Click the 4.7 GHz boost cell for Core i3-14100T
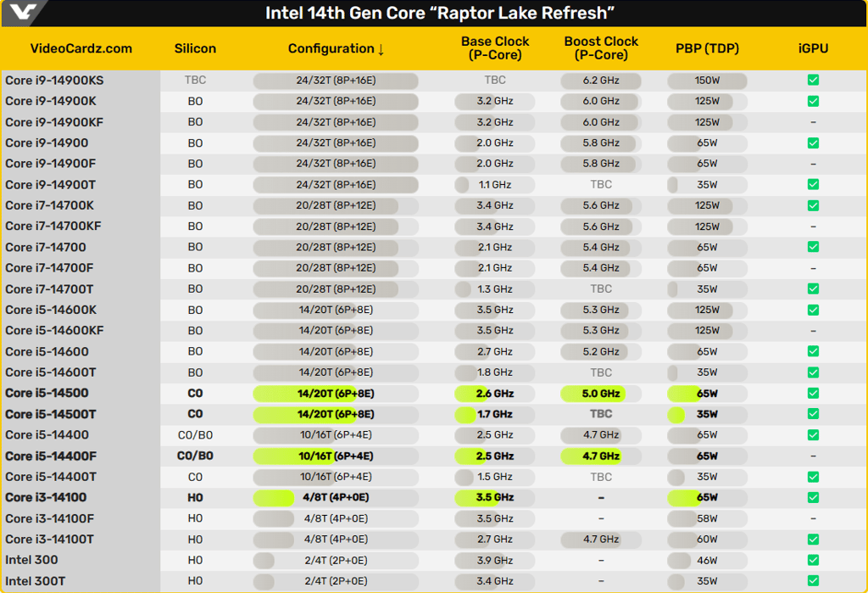868x593 pixels. click(601, 540)
